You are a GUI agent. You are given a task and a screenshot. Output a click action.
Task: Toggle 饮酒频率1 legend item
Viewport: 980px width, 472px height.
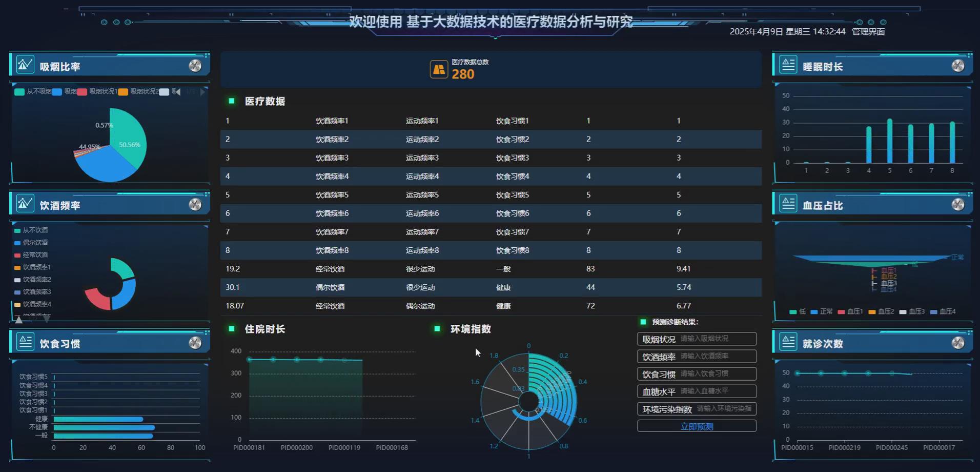[x=32, y=267]
